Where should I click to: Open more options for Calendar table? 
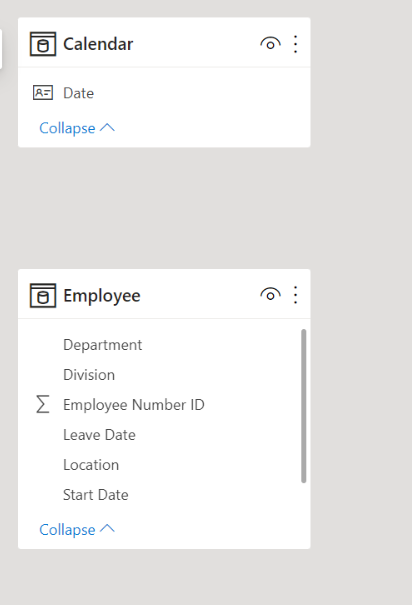point(295,44)
